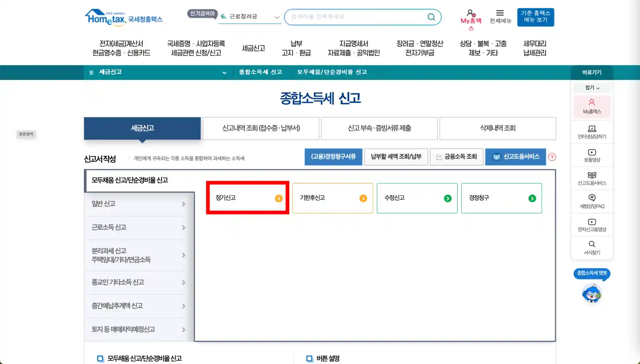The image size is (640, 364).
Task: Open the 근로소득 신고 list item
Action: [x=136, y=227]
